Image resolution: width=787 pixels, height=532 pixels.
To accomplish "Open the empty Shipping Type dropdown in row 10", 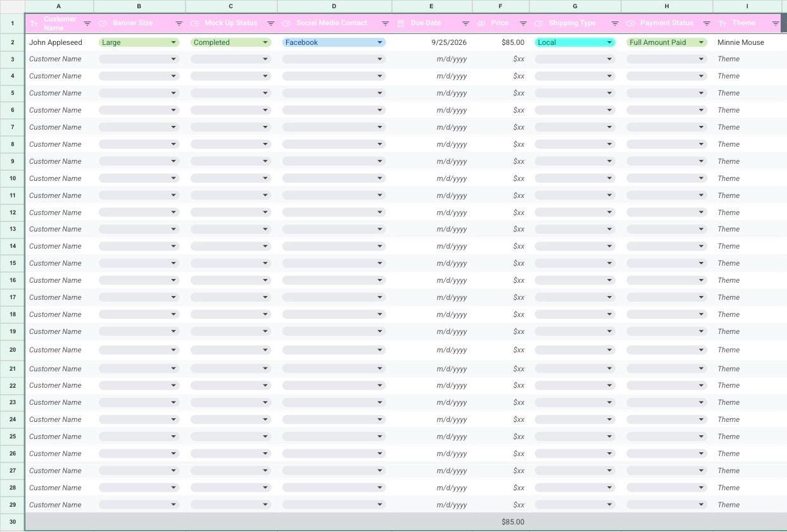I will [575, 178].
